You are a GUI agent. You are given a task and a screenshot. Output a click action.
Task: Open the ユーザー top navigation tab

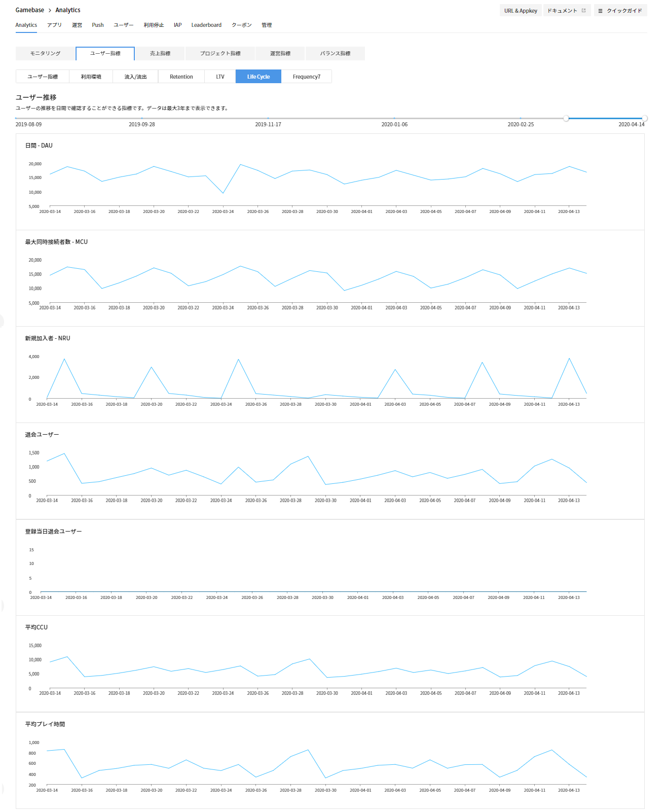point(124,25)
